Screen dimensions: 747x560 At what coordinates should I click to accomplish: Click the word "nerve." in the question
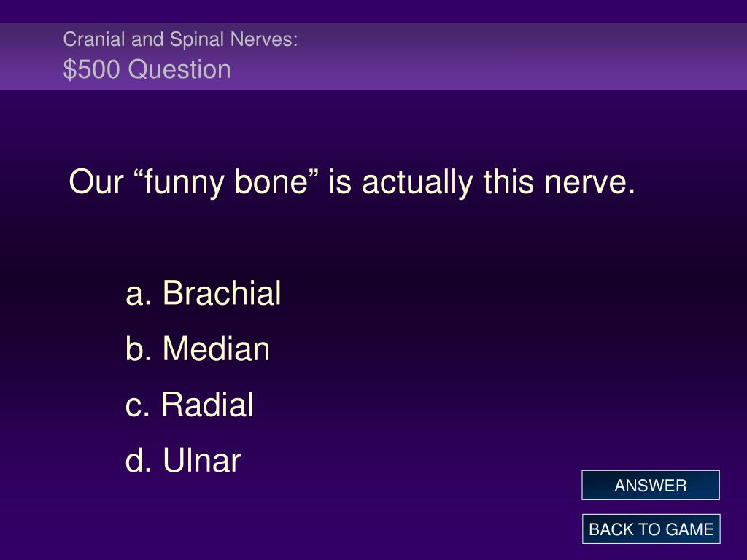point(589,183)
